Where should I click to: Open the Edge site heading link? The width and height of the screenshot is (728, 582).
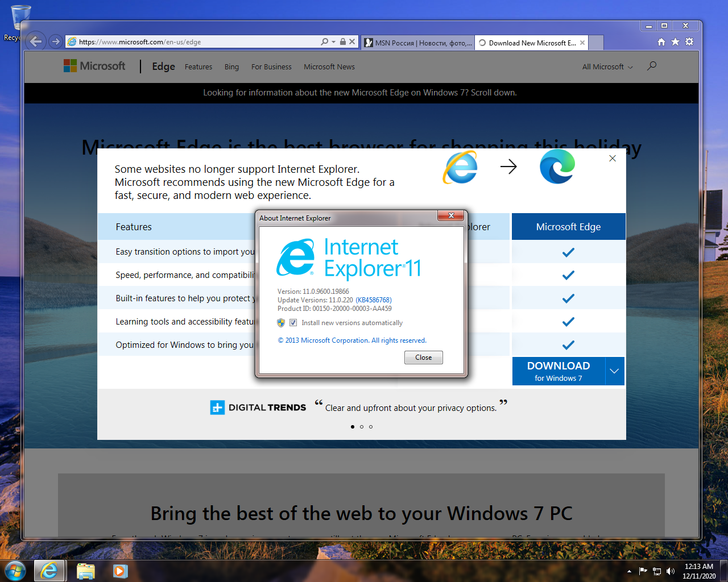coord(163,66)
